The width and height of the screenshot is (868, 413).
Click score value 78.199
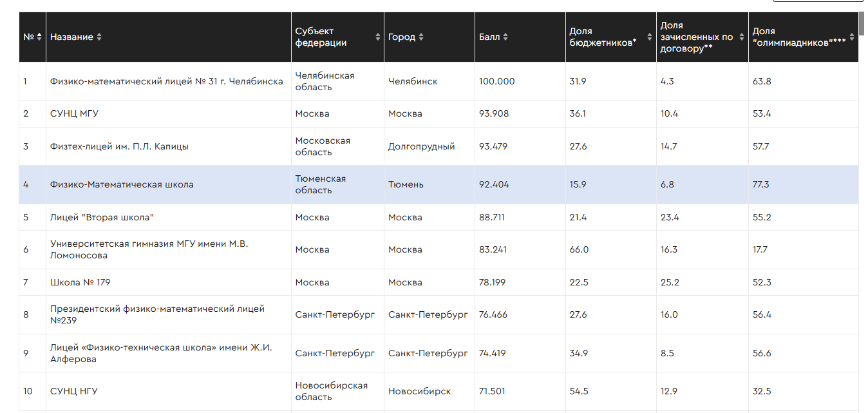tap(493, 282)
